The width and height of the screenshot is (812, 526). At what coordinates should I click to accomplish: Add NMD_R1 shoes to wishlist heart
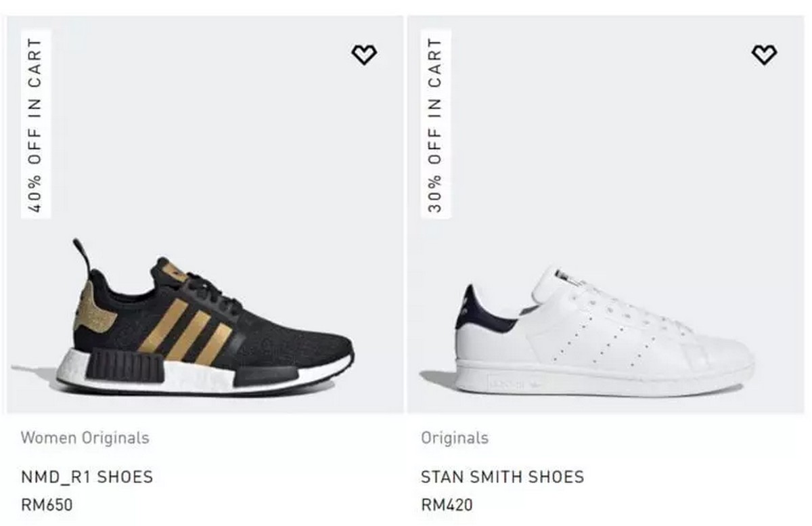pos(364,55)
